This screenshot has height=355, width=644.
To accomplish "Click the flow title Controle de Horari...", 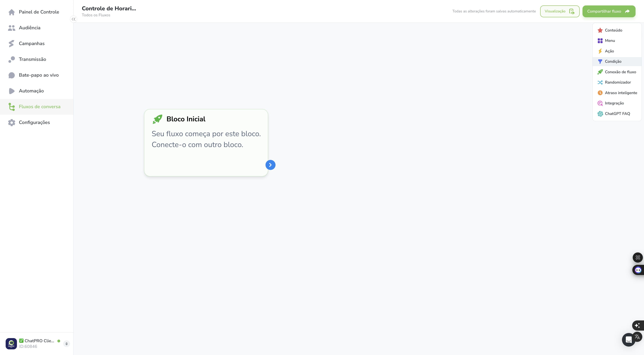I will pos(109,8).
